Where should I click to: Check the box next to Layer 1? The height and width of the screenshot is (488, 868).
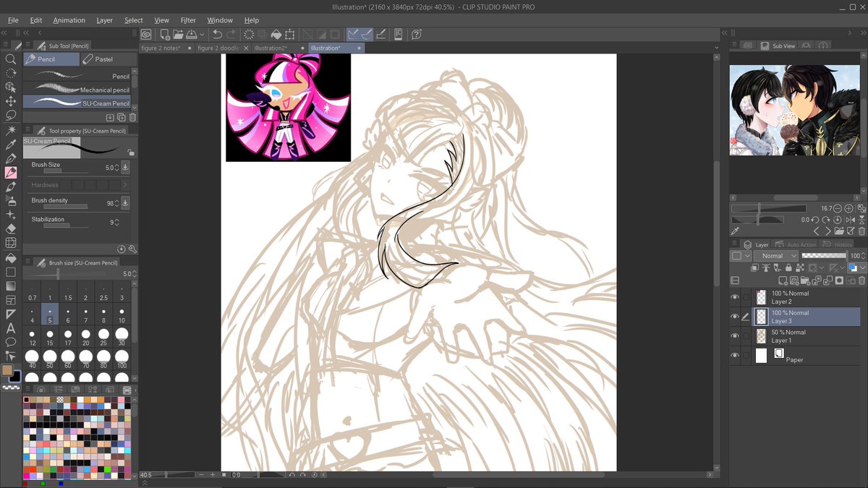(746, 336)
